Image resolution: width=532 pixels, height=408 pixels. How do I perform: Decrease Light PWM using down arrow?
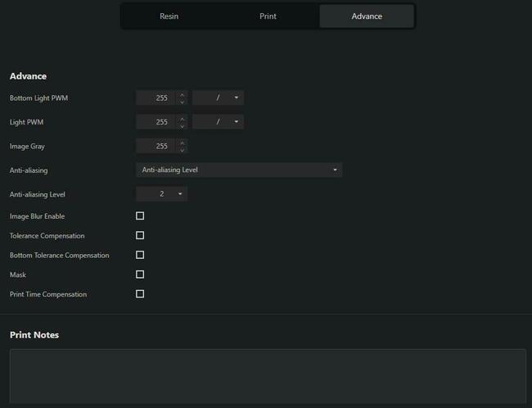tap(182, 125)
